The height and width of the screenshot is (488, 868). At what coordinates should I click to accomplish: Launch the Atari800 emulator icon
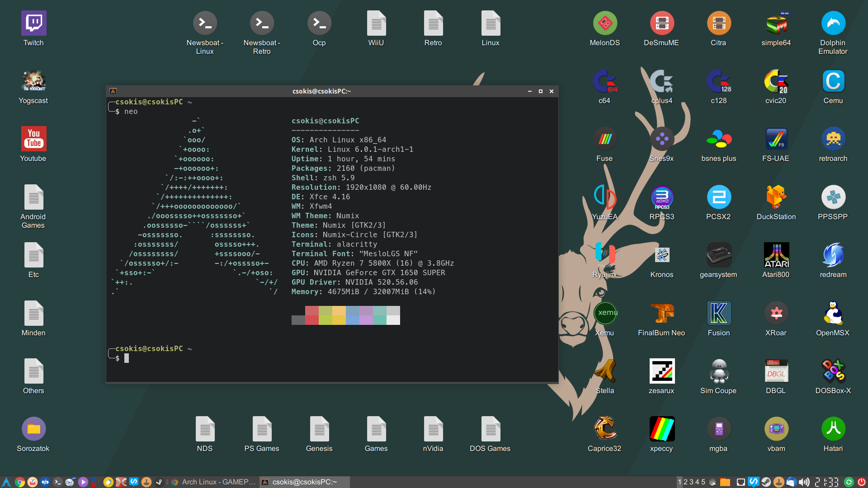point(776,255)
